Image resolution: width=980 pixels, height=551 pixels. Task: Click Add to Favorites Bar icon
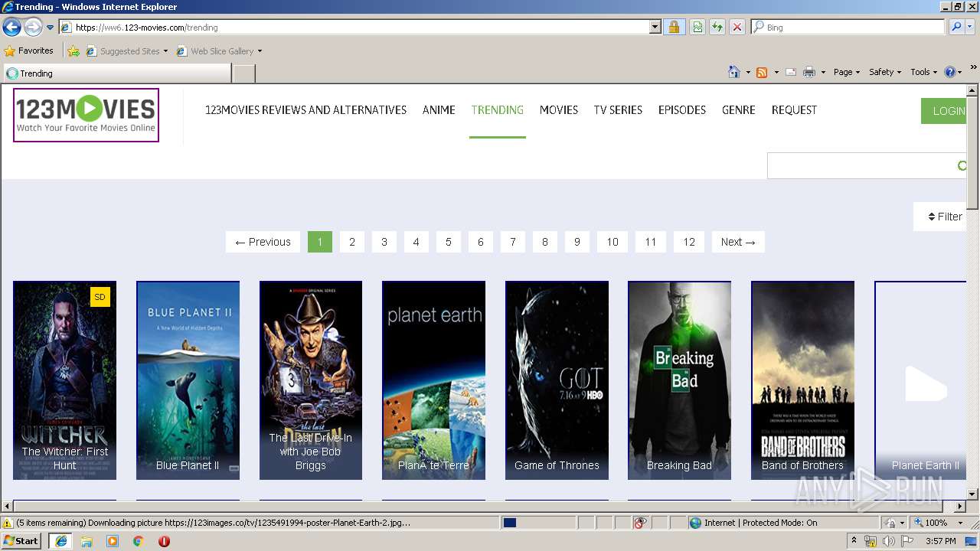[x=73, y=51]
